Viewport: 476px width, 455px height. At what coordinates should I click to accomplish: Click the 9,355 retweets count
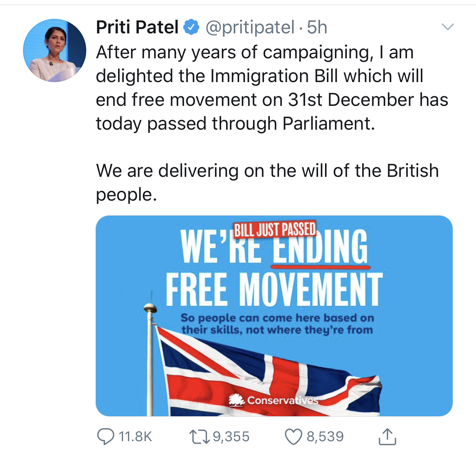click(231, 437)
